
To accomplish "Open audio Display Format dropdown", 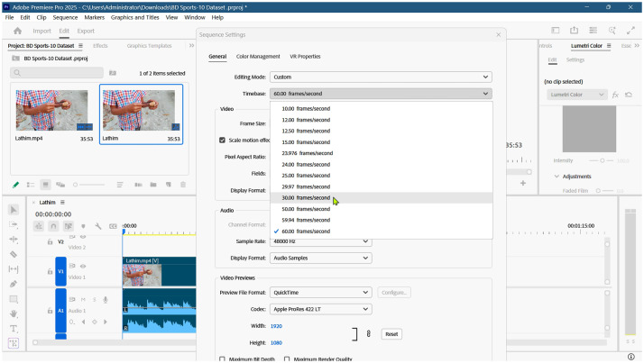I will point(321,259).
